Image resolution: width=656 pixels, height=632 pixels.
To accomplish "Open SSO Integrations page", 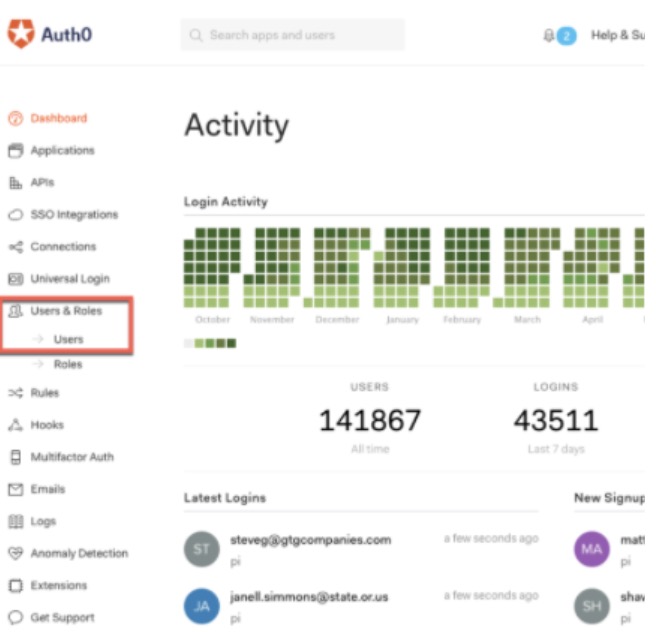I will pos(74,215).
